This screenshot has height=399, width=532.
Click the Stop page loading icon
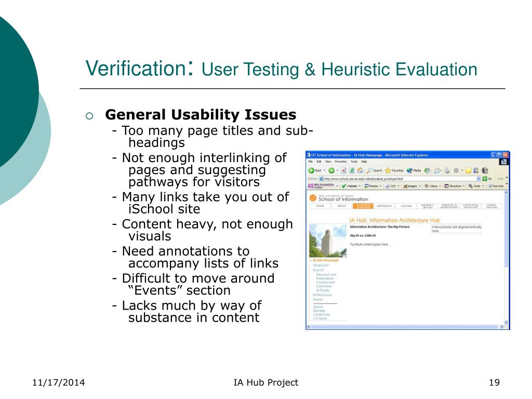343,170
